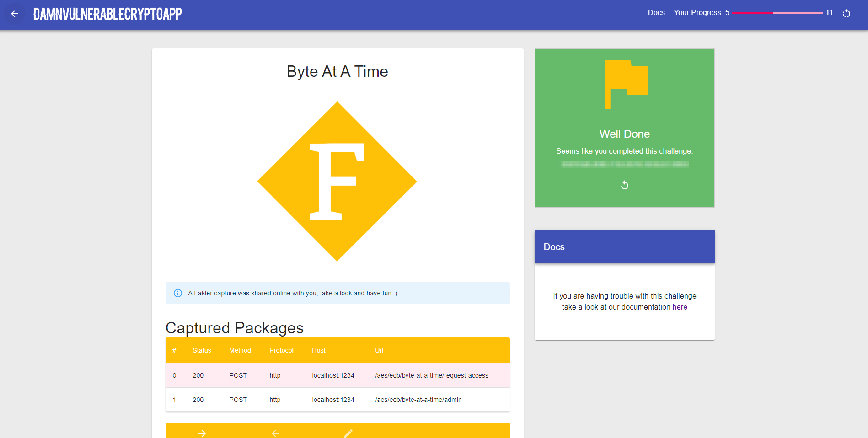This screenshot has width=868, height=438.
Task: Click the forward arrow in yellow toolbar
Action: [202, 433]
